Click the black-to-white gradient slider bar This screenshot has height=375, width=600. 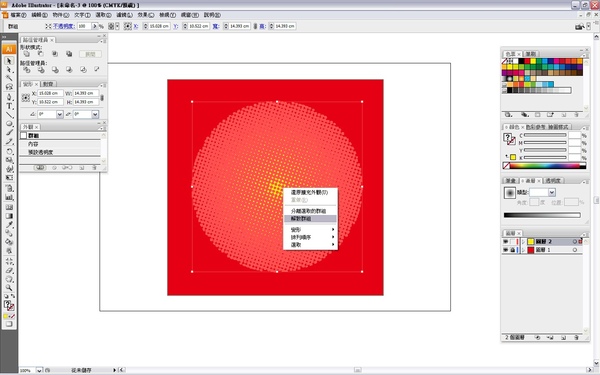pos(542,215)
